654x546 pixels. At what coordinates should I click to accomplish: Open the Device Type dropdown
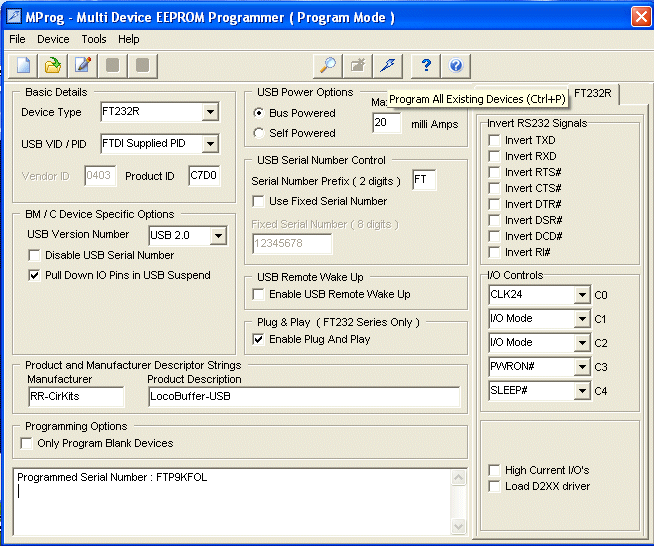click(x=211, y=112)
